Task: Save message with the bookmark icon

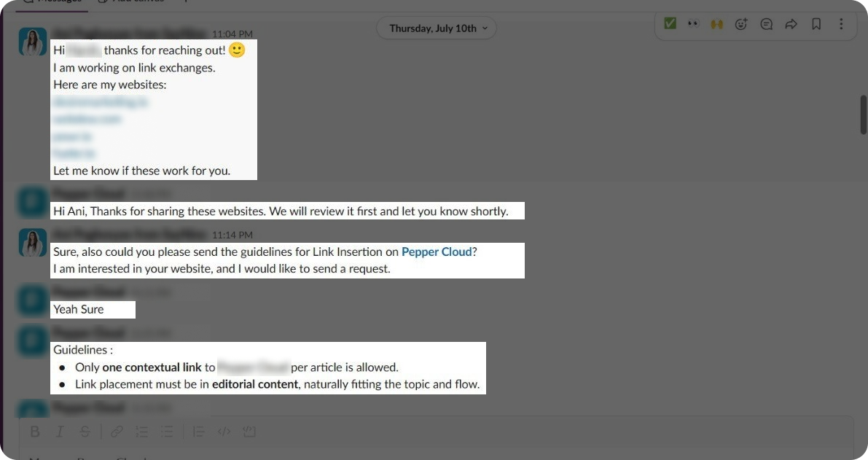Action: pyautogui.click(x=816, y=24)
